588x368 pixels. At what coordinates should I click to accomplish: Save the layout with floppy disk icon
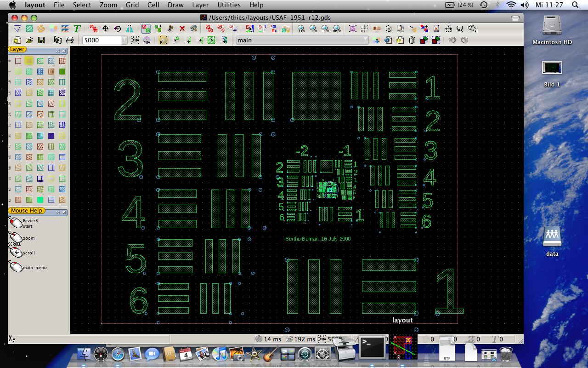pyautogui.click(x=41, y=40)
